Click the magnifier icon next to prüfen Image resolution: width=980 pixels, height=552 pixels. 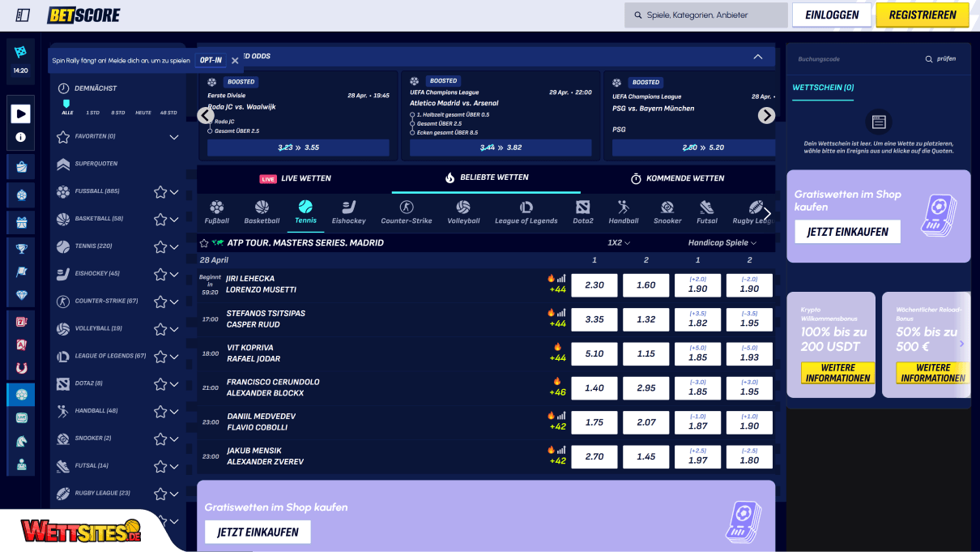[929, 59]
